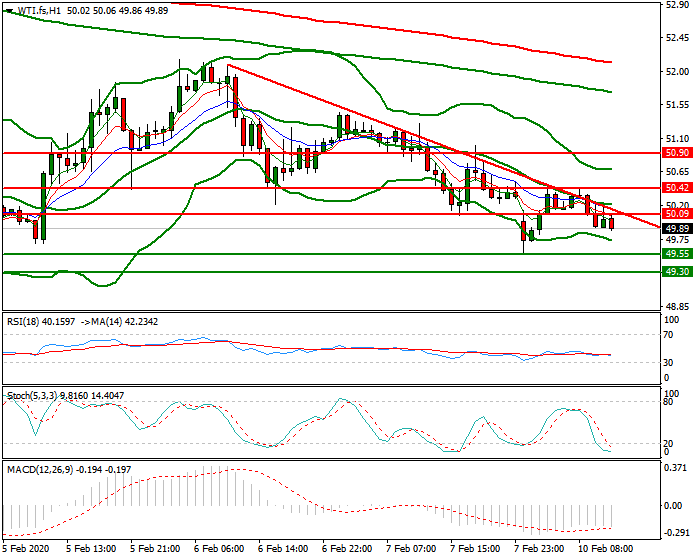Click the MACD 0.00 scale value
This screenshot has height=560, width=700.
[x=674, y=506]
